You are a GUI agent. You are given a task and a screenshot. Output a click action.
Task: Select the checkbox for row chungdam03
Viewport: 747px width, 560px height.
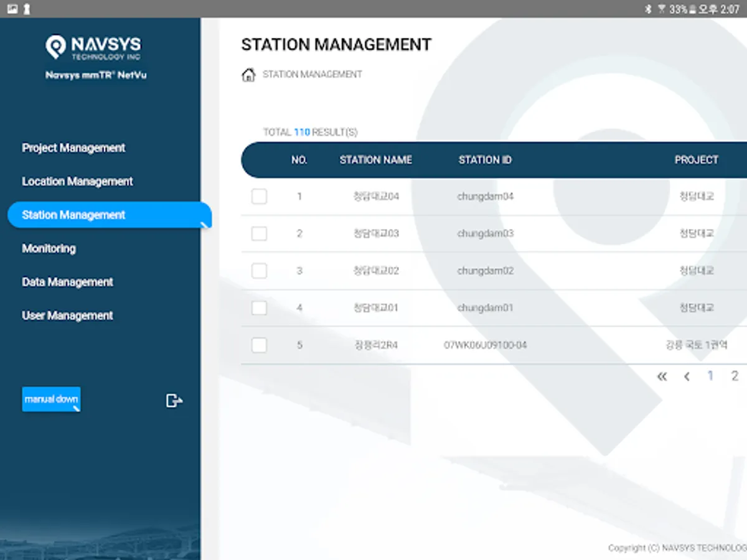[259, 234]
